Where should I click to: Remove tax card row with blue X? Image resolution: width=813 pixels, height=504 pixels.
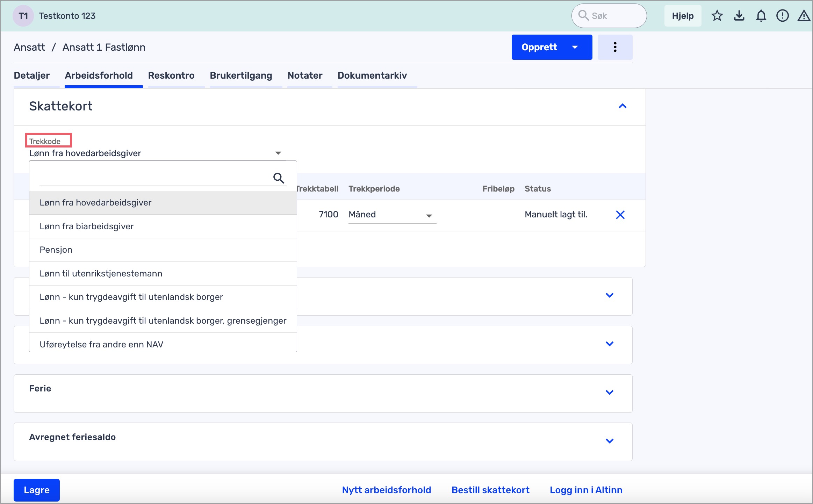click(620, 215)
